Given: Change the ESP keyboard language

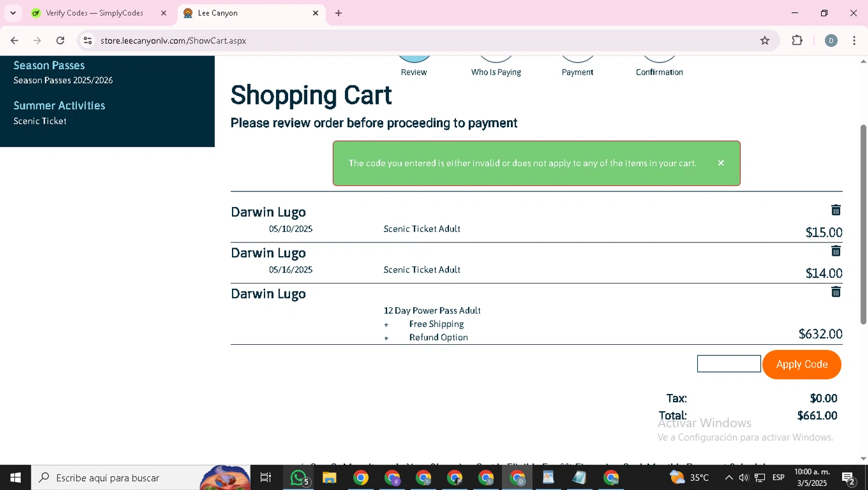Looking at the screenshot, I should tap(778, 478).
